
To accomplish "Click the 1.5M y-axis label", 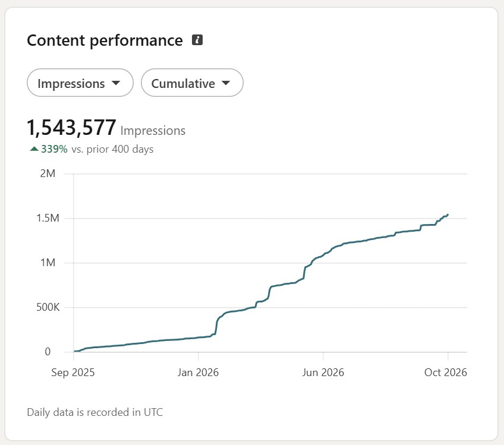I will tap(48, 218).
